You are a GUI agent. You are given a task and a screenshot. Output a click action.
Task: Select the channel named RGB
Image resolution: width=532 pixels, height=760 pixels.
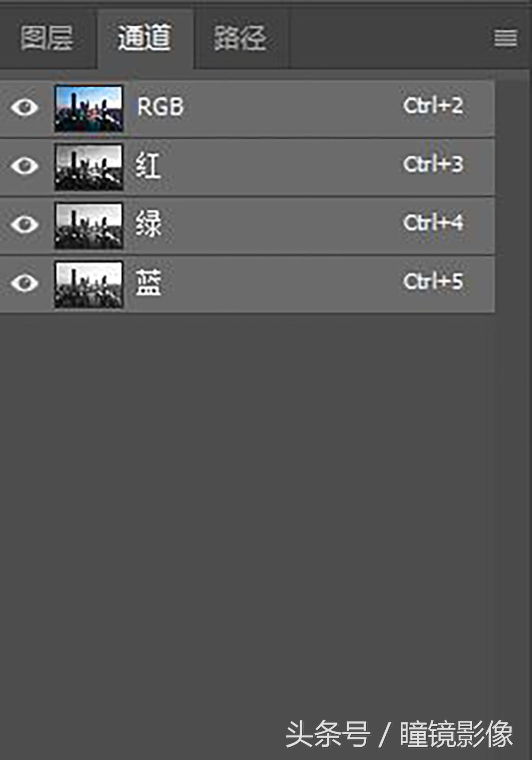(160, 107)
